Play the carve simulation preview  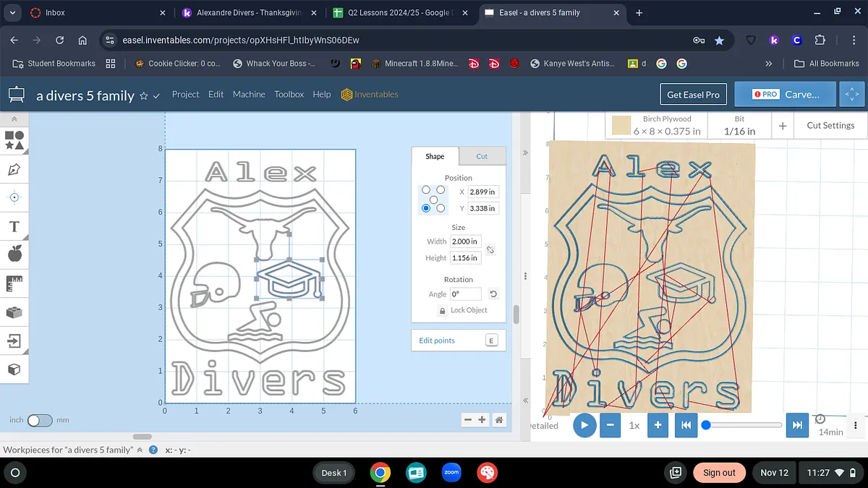[x=584, y=425]
